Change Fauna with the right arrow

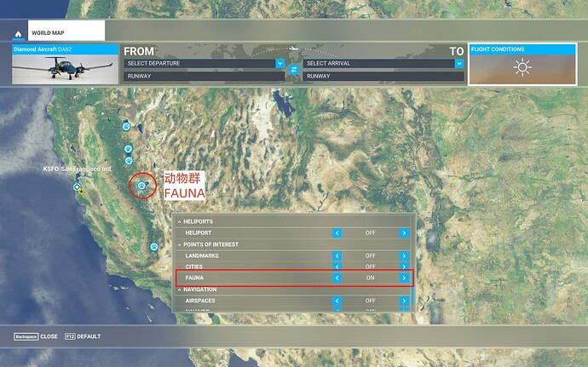[x=404, y=278]
